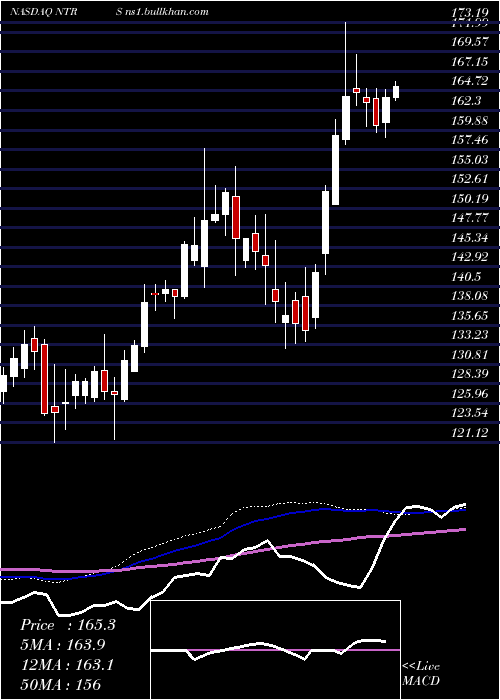The width and height of the screenshot is (500, 700).
Task: Select the 130.81 price axis label
Action: pos(471,355)
